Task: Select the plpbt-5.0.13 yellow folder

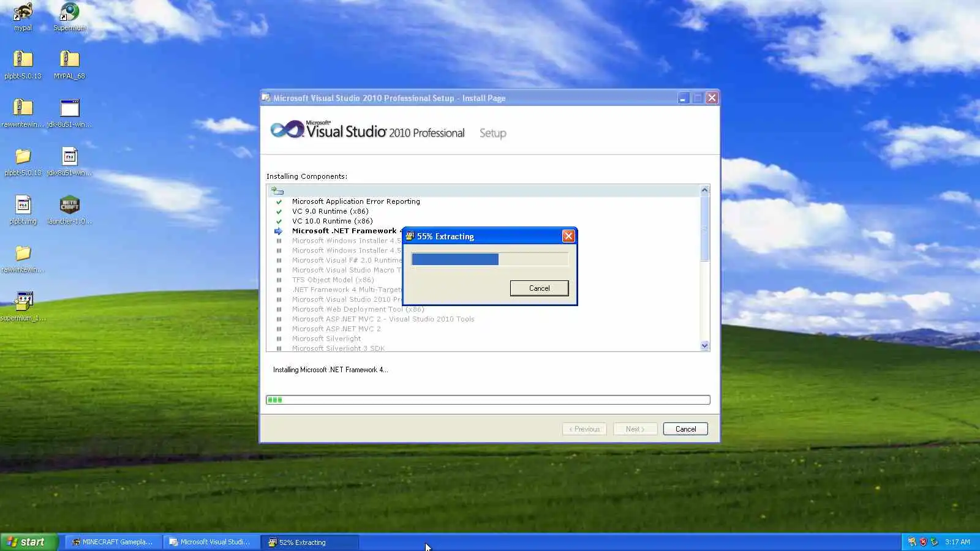Action: click(23, 156)
